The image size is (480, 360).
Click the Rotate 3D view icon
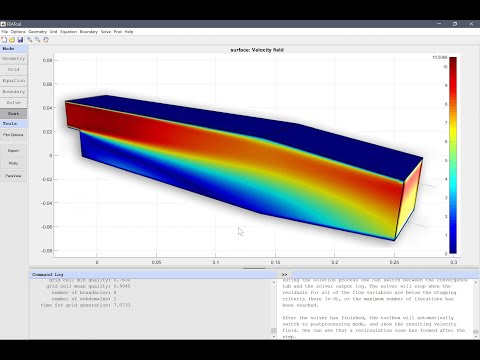[x=46, y=40]
